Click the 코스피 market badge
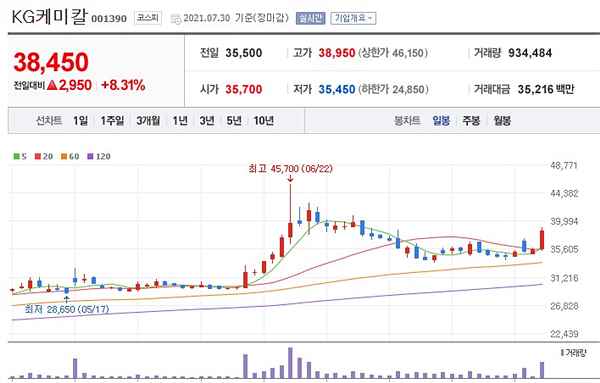Viewport: 600px width, 383px height. click(x=148, y=18)
